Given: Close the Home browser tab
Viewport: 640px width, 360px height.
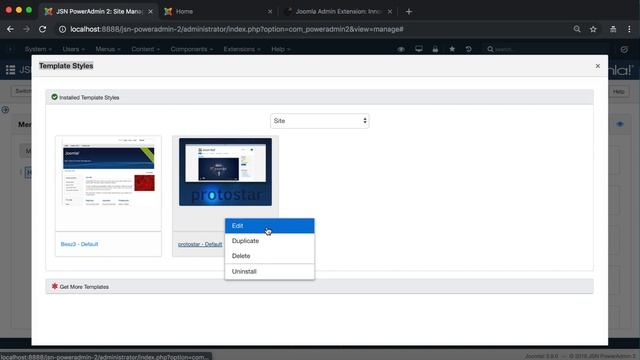Looking at the screenshot, I should (x=270, y=11).
